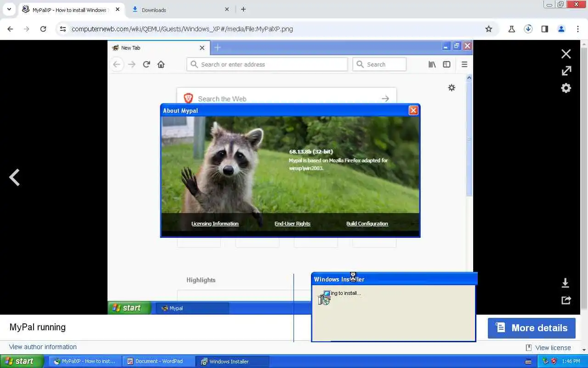
Task: Show Chrome's downloads bubble icon
Action: [528, 29]
